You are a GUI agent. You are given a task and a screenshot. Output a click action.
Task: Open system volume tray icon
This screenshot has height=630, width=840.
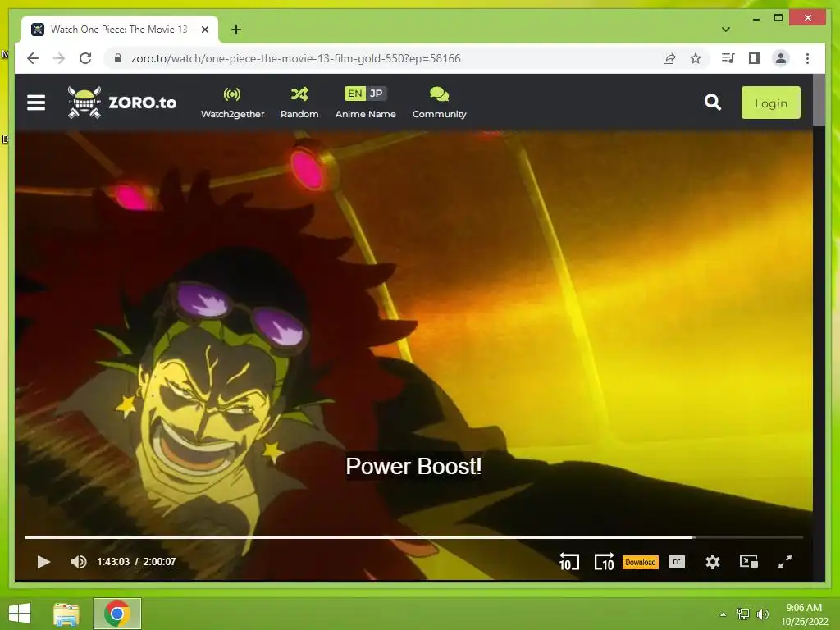[762, 614]
